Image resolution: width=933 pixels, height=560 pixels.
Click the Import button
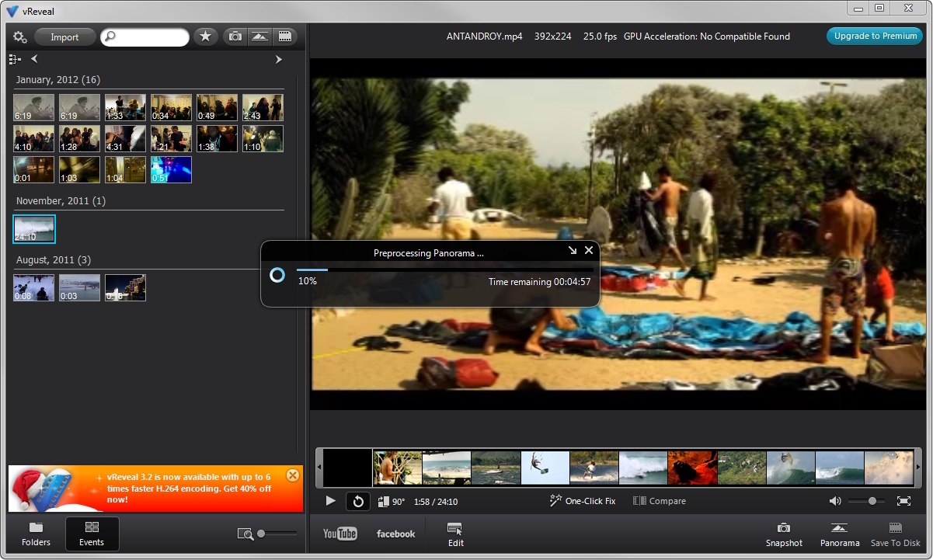click(64, 37)
